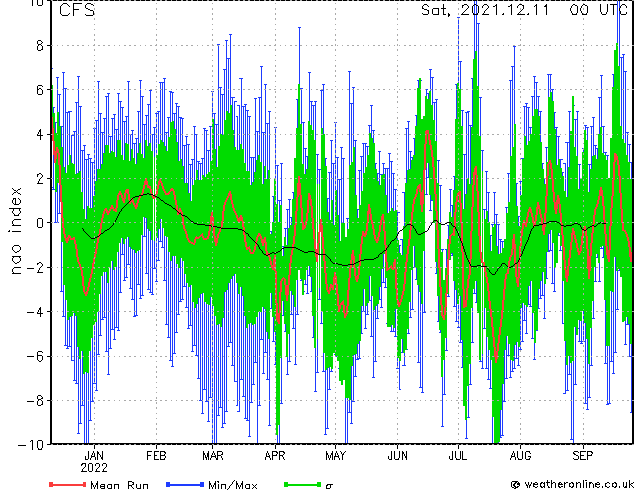The image size is (634, 490).
Task: Click the FEB month label
Action: click(x=156, y=456)
